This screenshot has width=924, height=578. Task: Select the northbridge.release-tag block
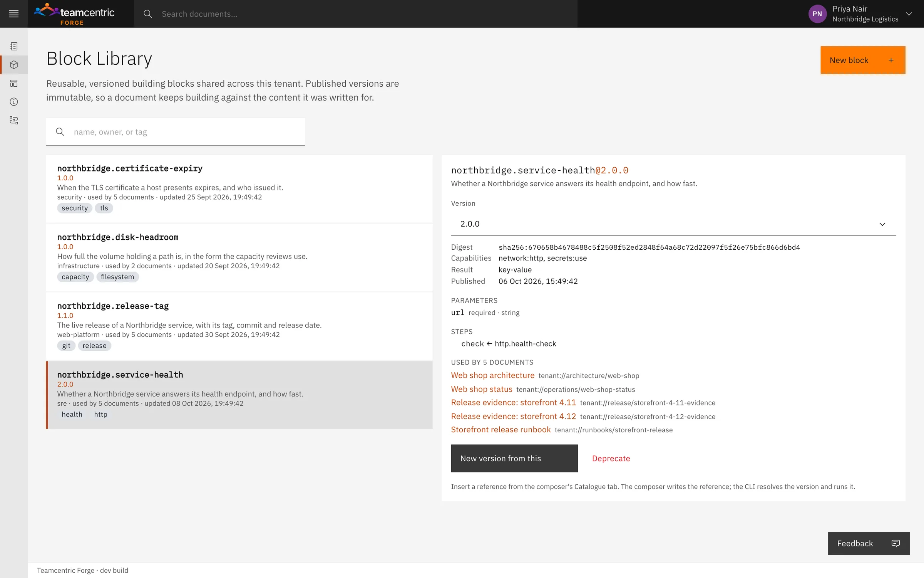pos(239,326)
